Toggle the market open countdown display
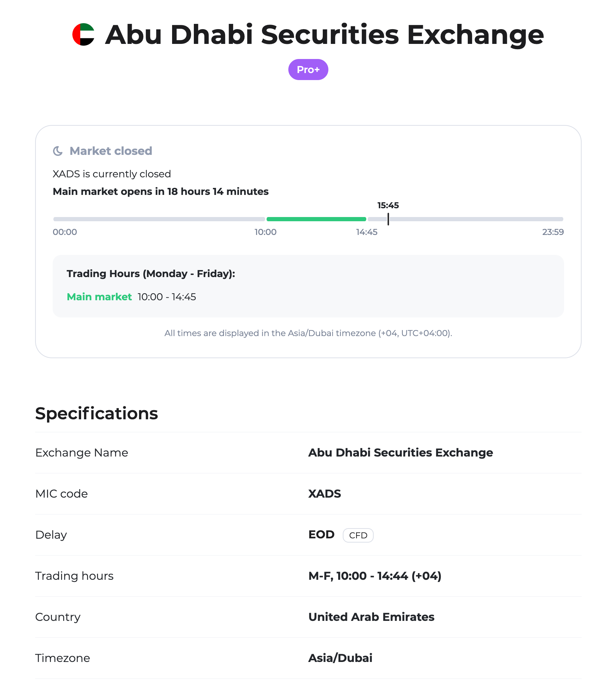The image size is (616, 689). [160, 191]
